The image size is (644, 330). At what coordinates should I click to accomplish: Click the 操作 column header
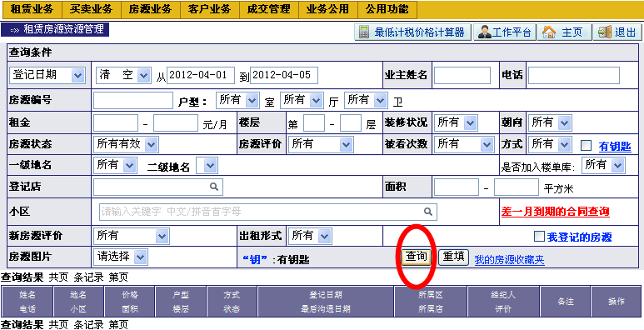click(616, 302)
